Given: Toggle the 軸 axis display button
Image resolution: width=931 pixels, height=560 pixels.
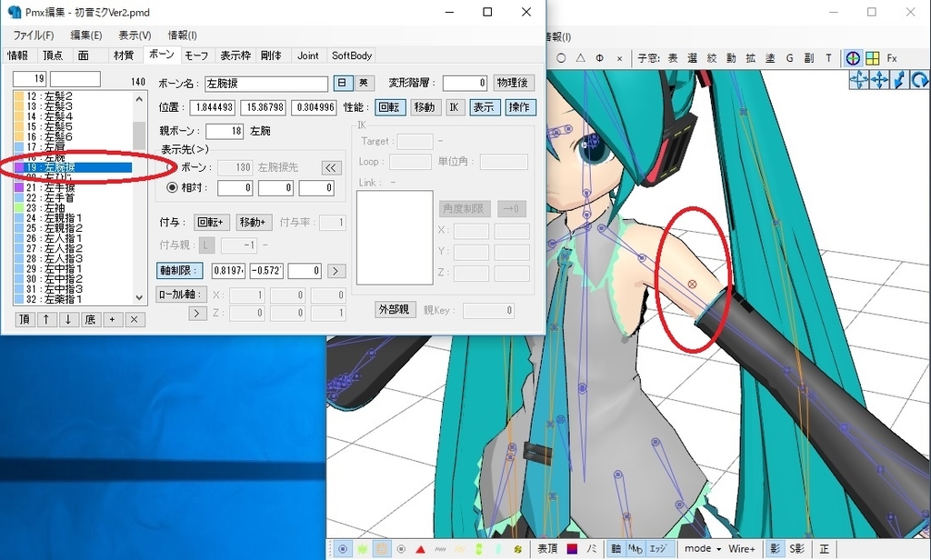Looking at the screenshot, I should (616, 549).
